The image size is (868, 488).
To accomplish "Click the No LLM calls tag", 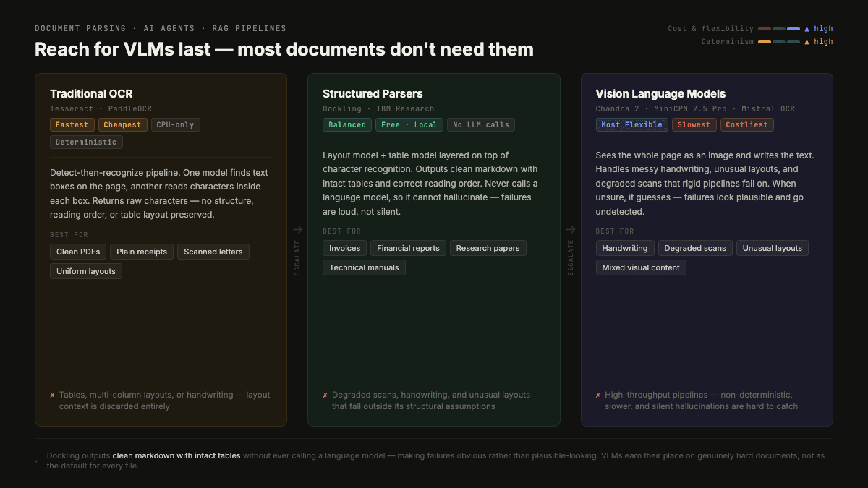I will [481, 124].
